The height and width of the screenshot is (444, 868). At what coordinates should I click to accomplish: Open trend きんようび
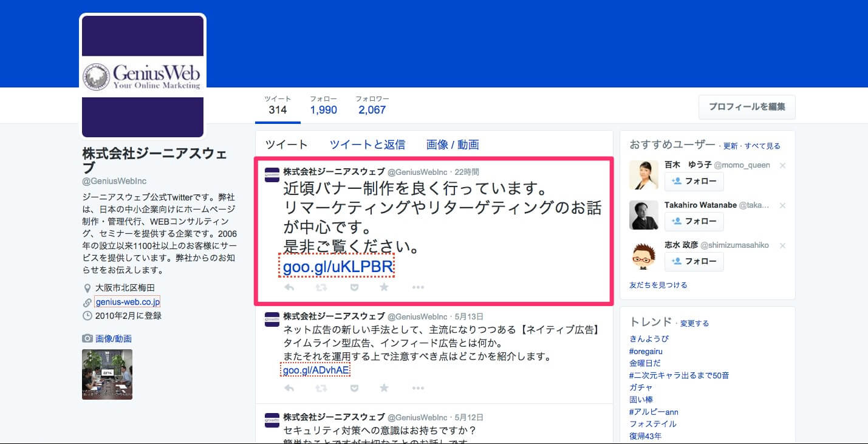(x=649, y=339)
